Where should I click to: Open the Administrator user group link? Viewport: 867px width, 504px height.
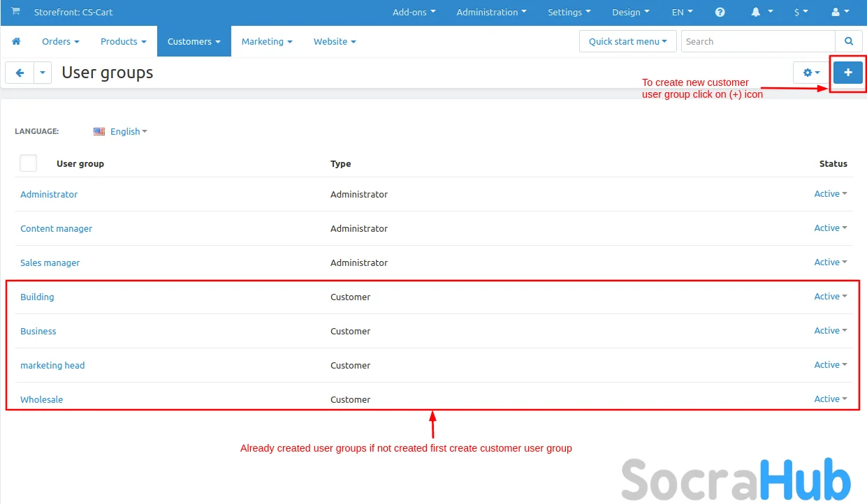point(49,194)
